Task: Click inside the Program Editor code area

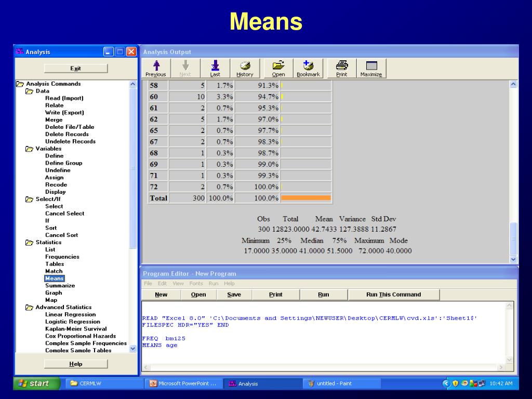Action: (324, 332)
